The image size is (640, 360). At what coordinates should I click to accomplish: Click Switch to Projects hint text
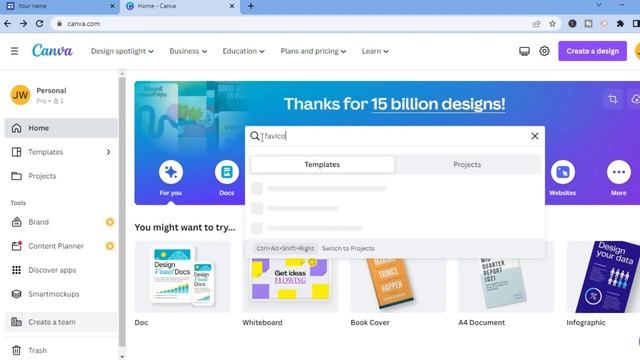(x=348, y=248)
